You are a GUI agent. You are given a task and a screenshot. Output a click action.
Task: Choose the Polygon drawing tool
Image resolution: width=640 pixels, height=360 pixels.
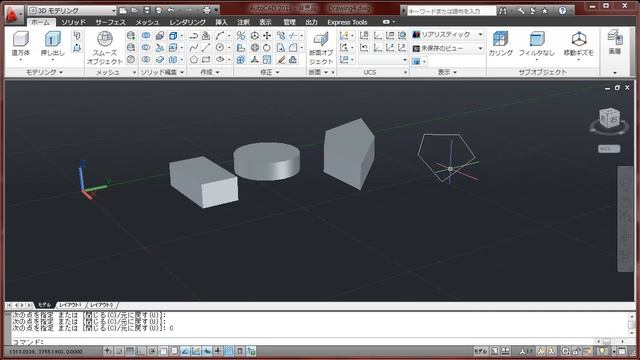194,60
